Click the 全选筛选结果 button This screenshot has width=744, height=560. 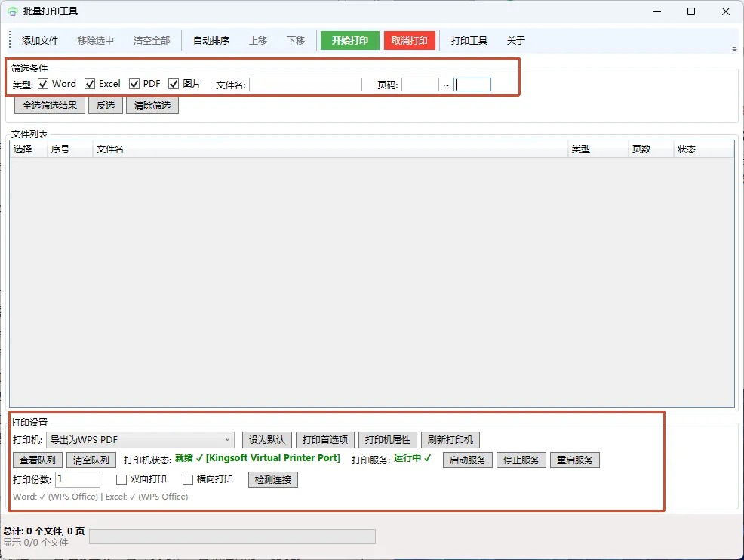point(50,106)
